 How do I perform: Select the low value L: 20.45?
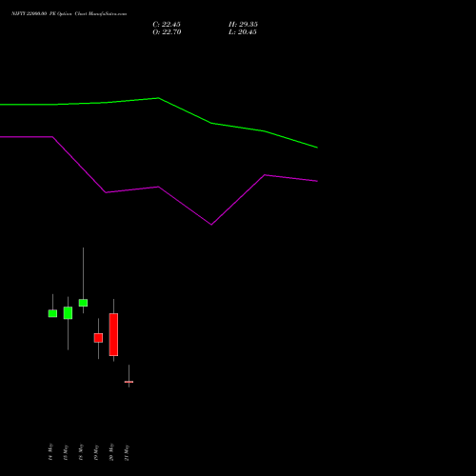pos(243,32)
